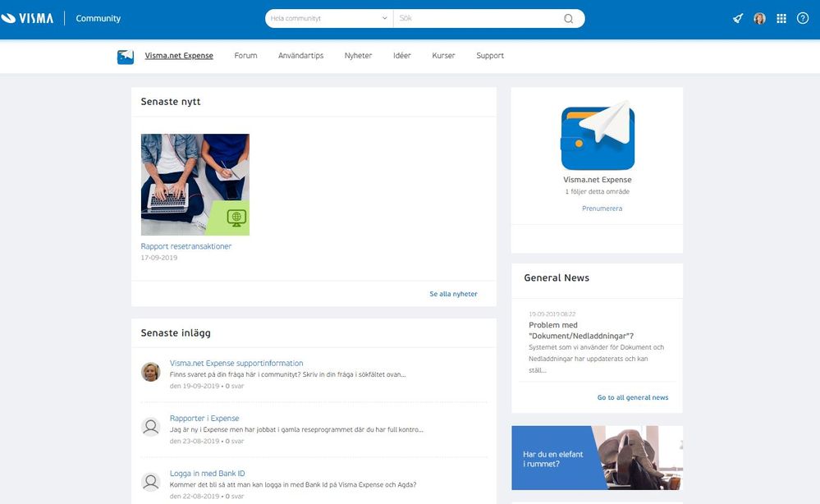Click avatar beside Visma.net Expense supportinformation post

(150, 372)
